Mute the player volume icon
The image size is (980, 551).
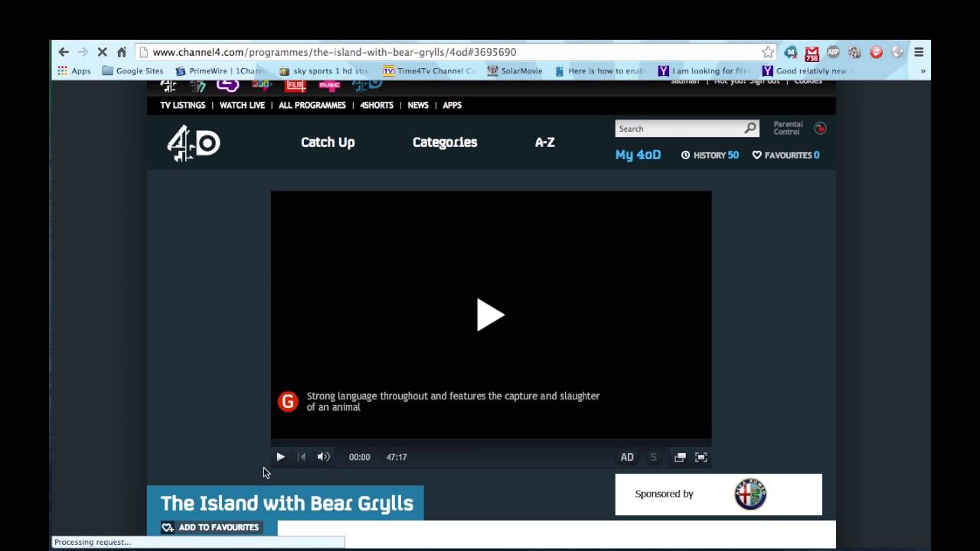[x=324, y=457]
